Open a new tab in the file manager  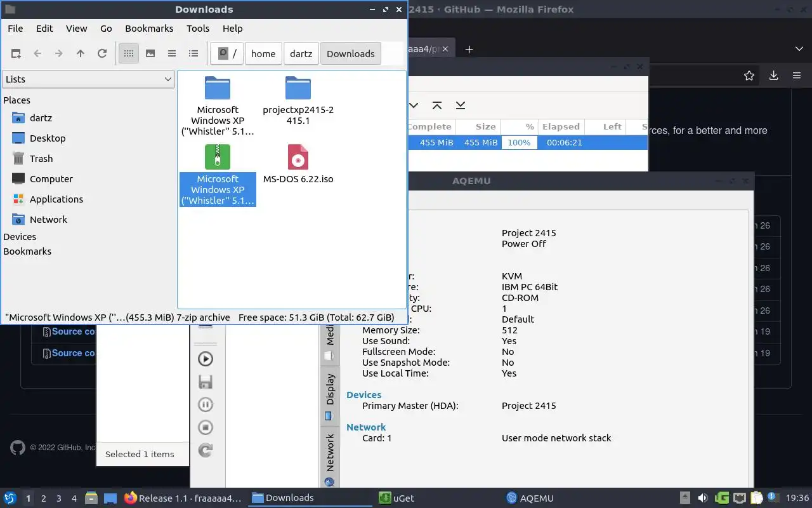16,54
